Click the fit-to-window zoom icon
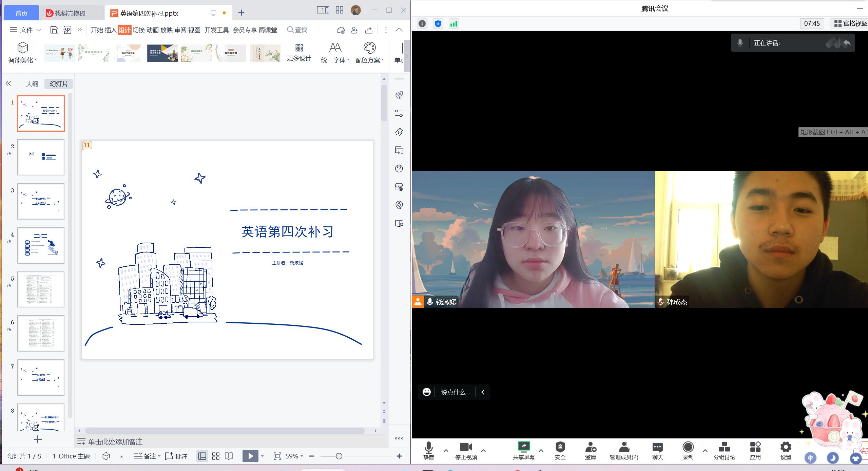This screenshot has height=471, width=868. tap(277, 456)
